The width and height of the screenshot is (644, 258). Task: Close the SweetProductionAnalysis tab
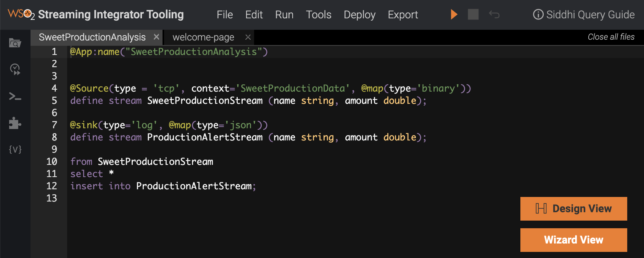pyautogui.click(x=156, y=37)
